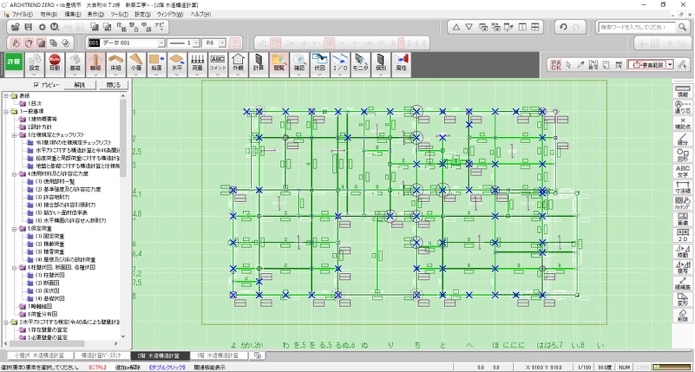The image size is (695, 372).
Task: Open the 要素範囲 selection mode dropdown arrow
Action: tap(670, 65)
